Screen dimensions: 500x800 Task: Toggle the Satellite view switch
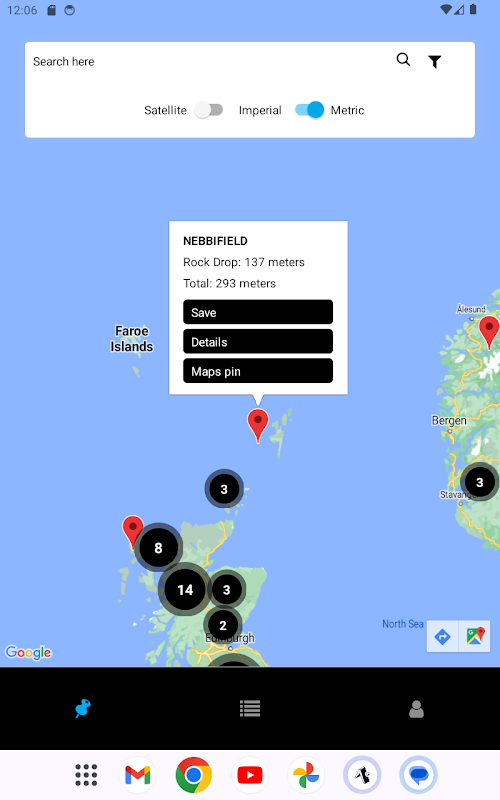209,110
